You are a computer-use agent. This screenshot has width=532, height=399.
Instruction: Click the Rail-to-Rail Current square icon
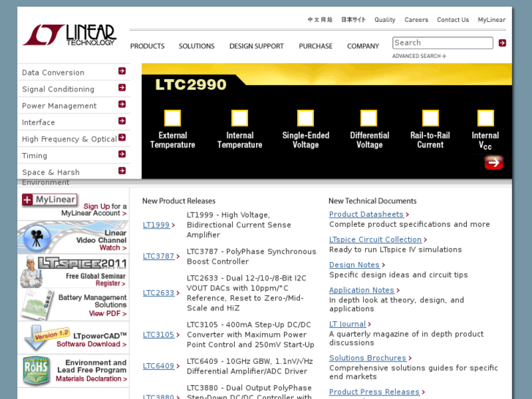pos(430,118)
